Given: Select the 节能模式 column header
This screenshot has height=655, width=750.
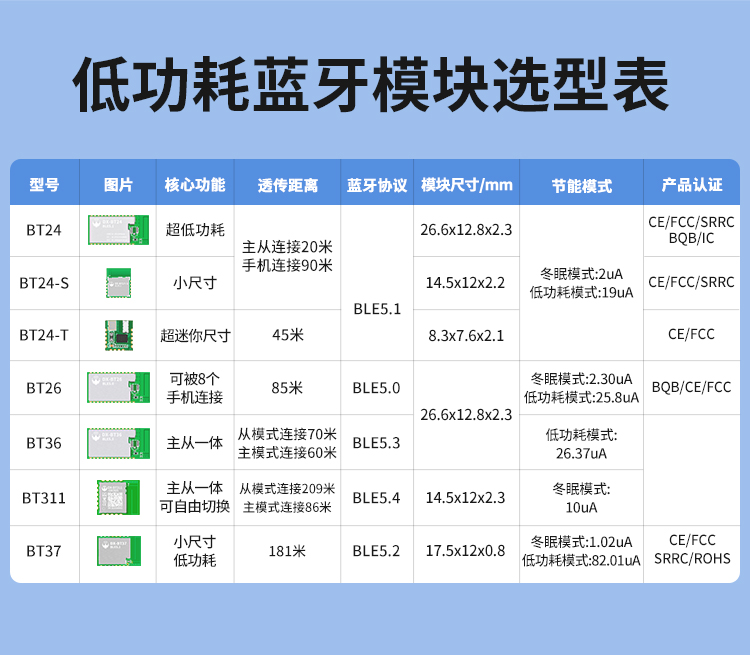Looking at the screenshot, I should [x=581, y=186].
